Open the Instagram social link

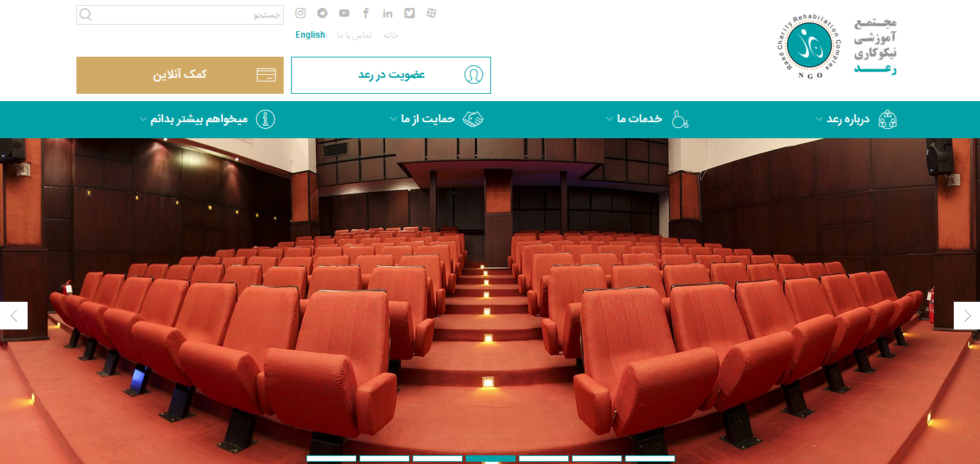300,13
